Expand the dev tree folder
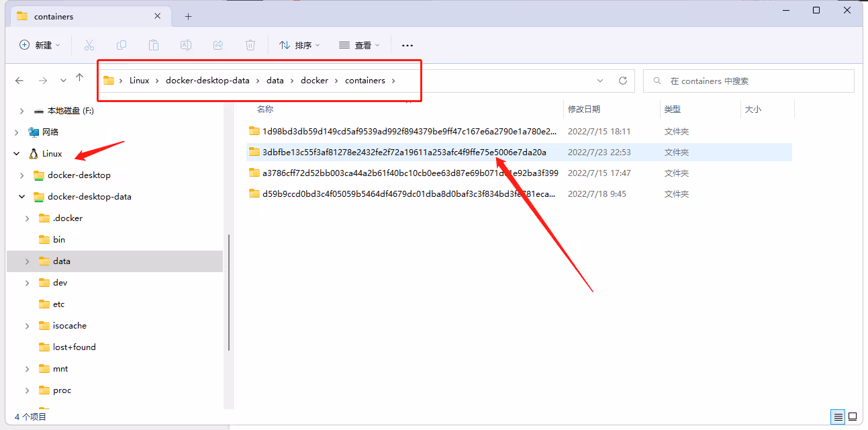This screenshot has height=430, width=868. (28, 283)
